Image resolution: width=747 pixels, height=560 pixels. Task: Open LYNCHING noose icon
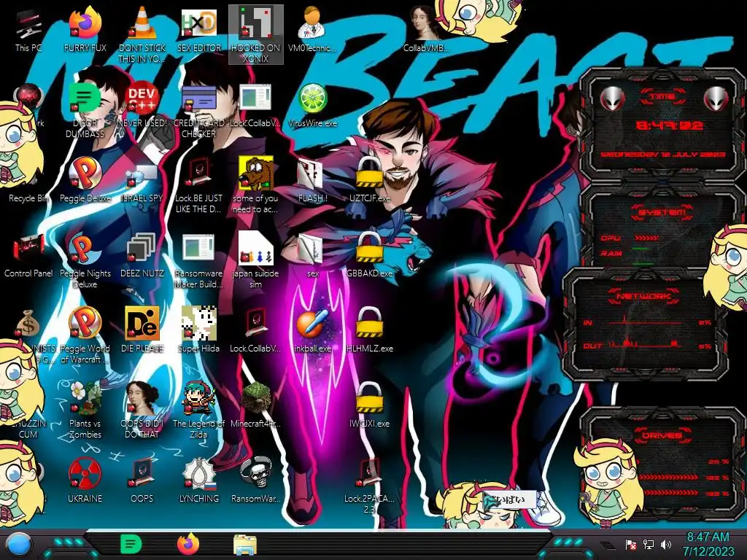[x=199, y=481]
